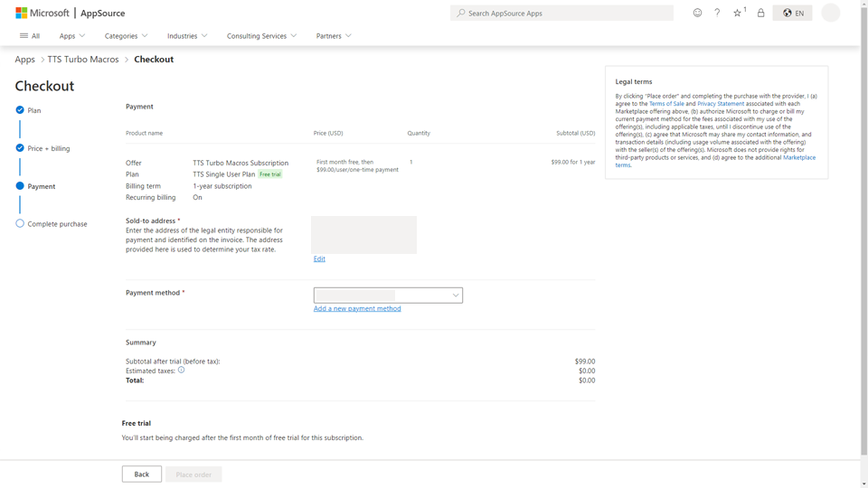This screenshot has width=868, height=488.
Task: Click the lock icon in header
Action: pos(760,13)
